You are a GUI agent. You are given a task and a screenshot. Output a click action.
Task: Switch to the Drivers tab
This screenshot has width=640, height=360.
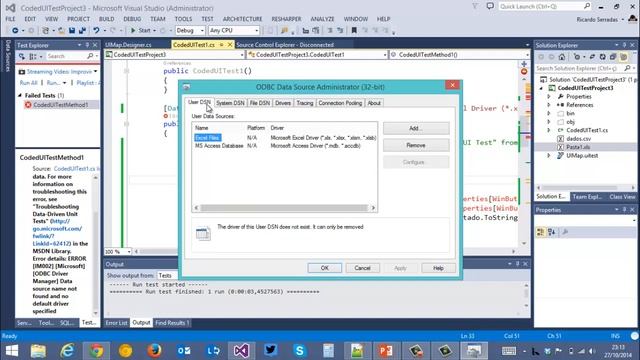pos(282,103)
